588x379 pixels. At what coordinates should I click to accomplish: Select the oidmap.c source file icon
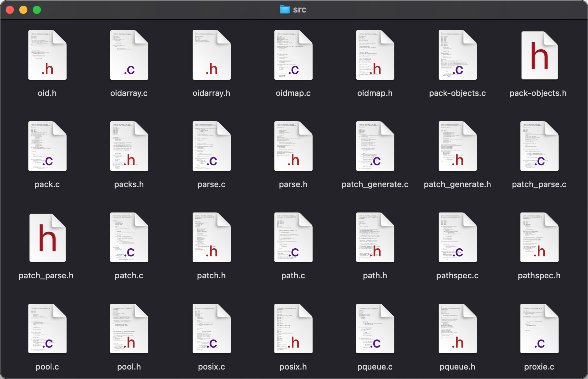[x=293, y=55]
